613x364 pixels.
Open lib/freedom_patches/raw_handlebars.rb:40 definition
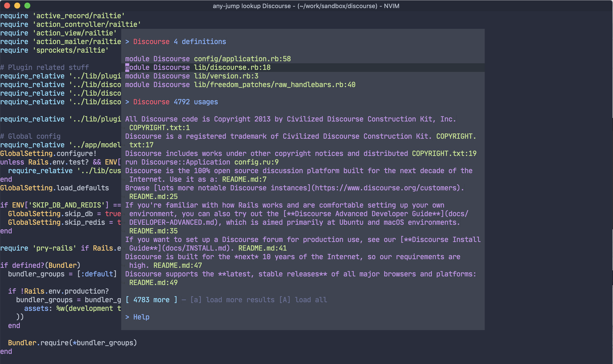274,85
